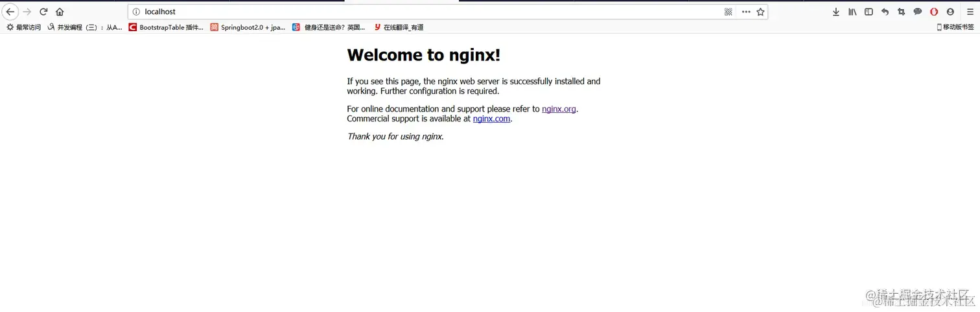Follow the nginx.org link
The width and height of the screenshot is (980, 312).
[x=559, y=109]
